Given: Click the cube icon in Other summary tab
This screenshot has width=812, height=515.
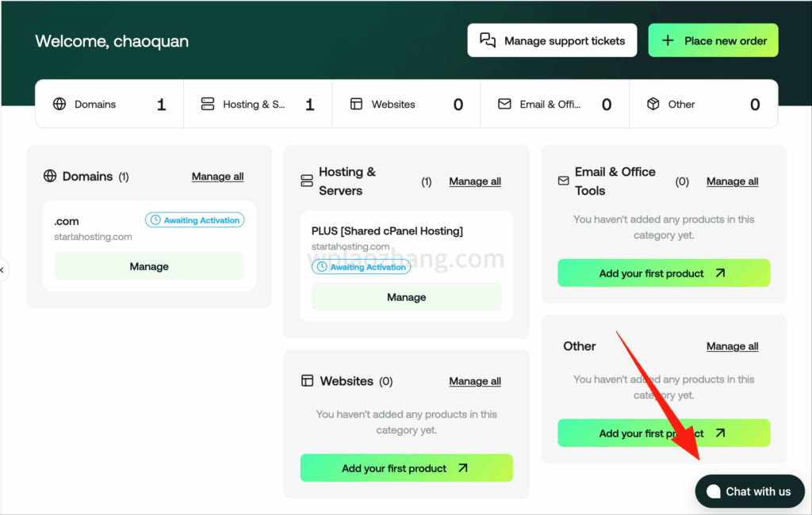Looking at the screenshot, I should 653,104.
